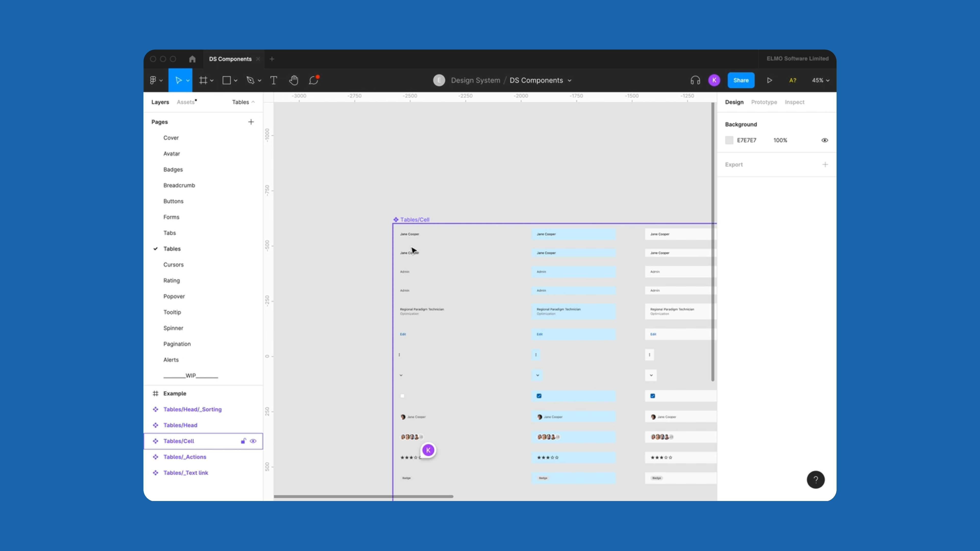The image size is (980, 551).
Task: Collapse the Tables pages list chevron
Action: 253,102
